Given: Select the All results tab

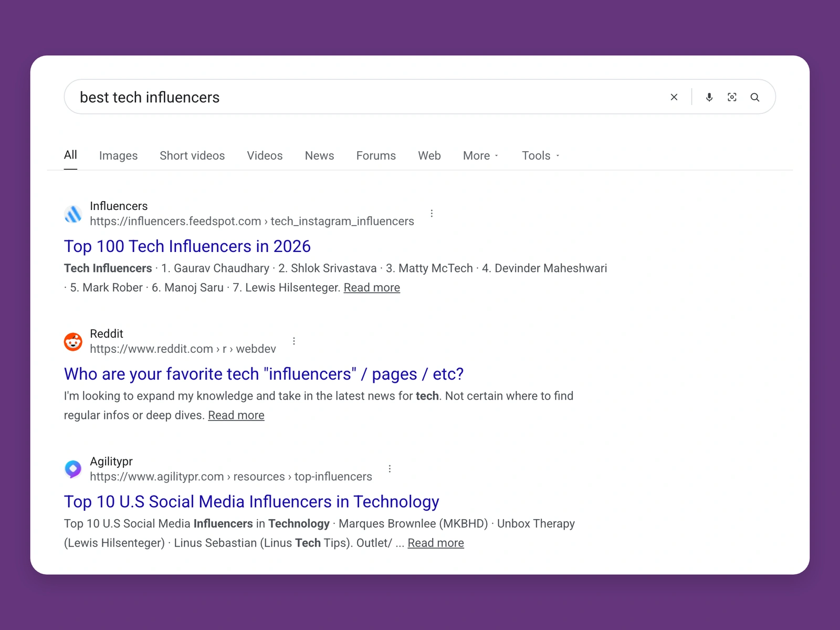Looking at the screenshot, I should pyautogui.click(x=70, y=155).
